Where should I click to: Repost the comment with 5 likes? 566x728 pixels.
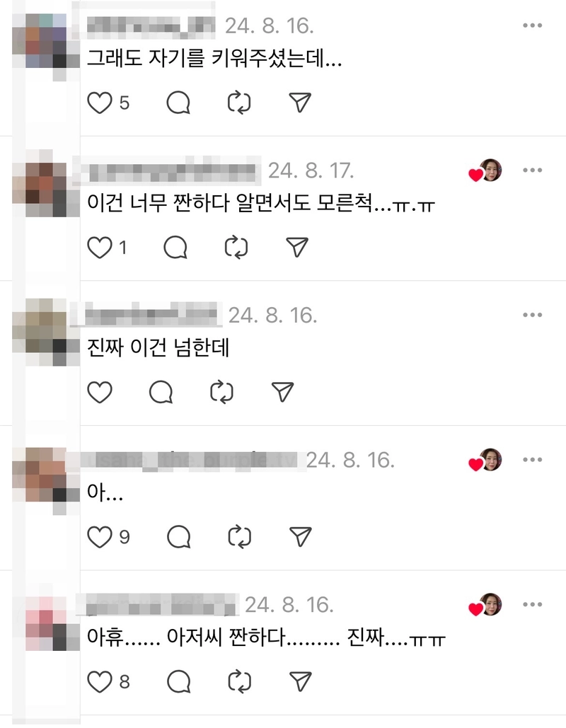[239, 103]
